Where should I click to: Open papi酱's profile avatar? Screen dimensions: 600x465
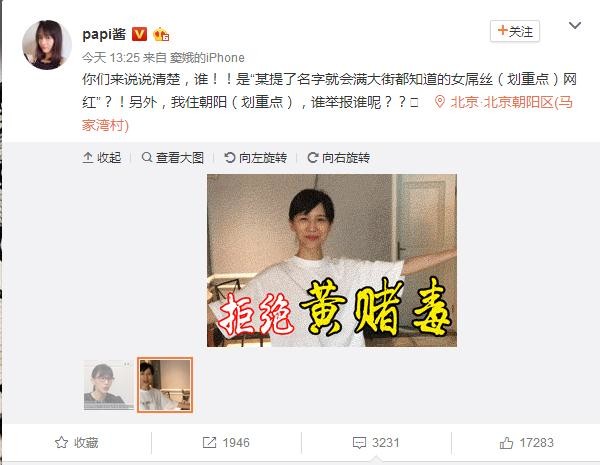coord(47,45)
